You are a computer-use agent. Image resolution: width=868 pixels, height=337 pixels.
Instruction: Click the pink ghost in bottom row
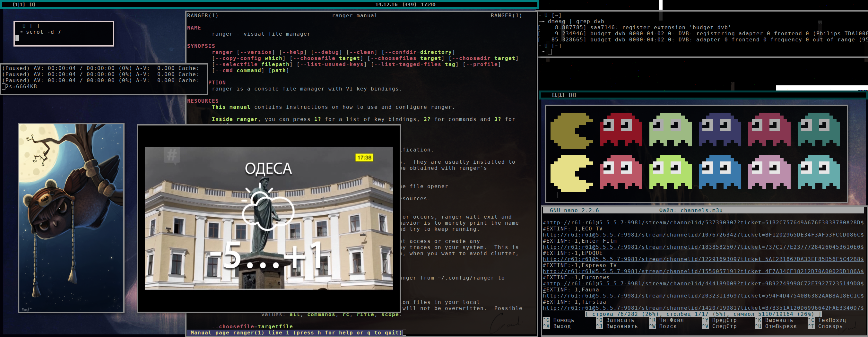coord(769,172)
